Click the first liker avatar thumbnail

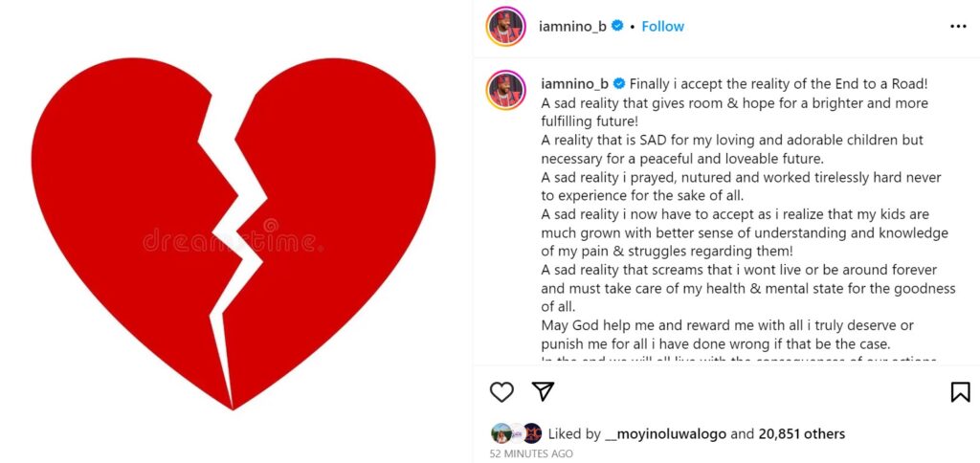click(500, 433)
